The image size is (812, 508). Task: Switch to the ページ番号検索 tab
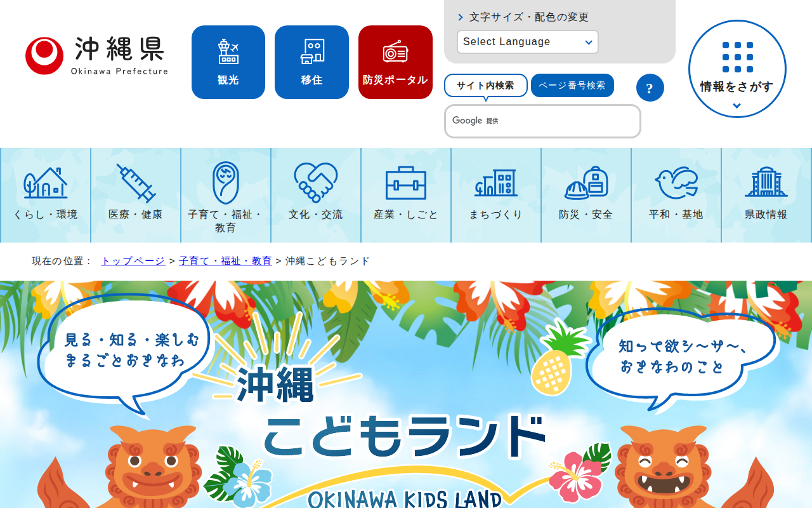coord(572,86)
